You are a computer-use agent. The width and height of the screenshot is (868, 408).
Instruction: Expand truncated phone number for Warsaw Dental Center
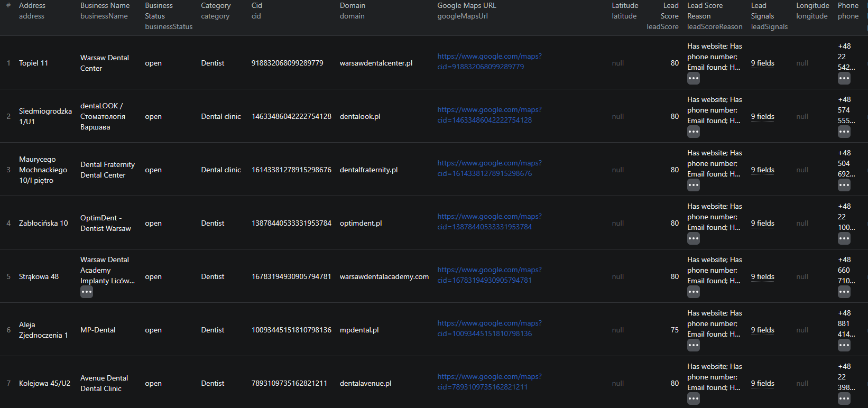(844, 78)
